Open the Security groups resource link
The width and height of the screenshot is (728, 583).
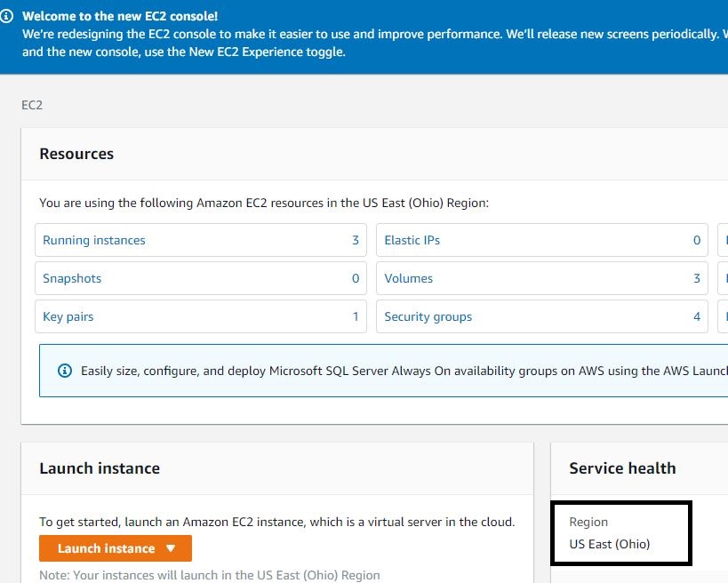click(428, 316)
